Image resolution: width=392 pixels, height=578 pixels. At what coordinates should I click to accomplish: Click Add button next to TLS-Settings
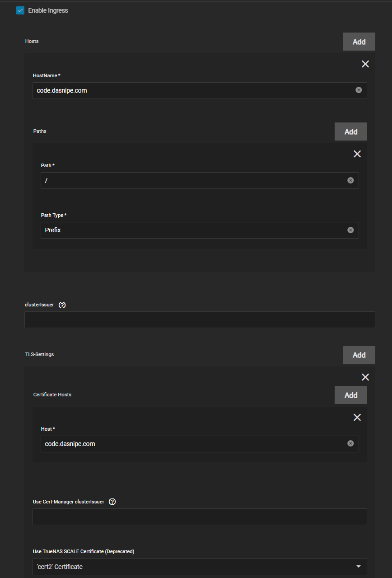tap(359, 355)
